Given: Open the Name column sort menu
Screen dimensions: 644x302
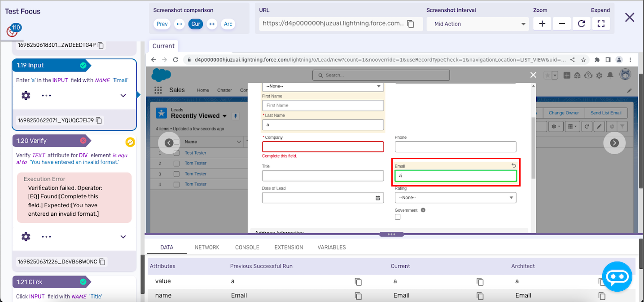Looking at the screenshot, I should pyautogui.click(x=239, y=142).
